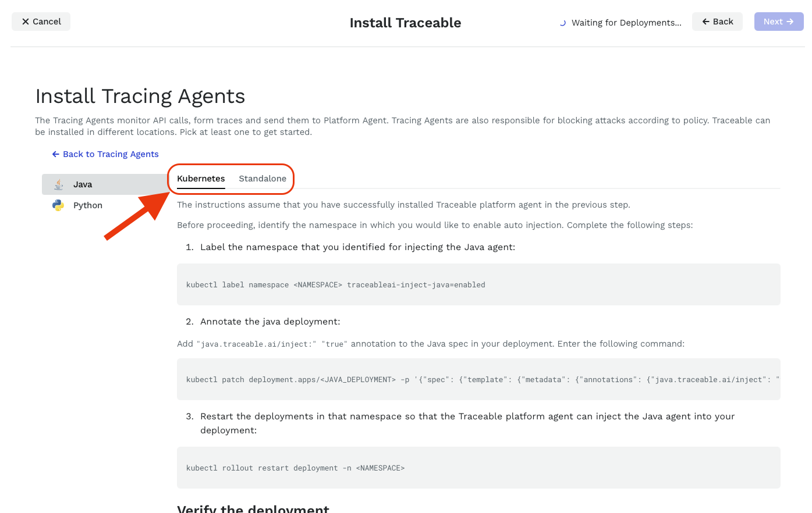
Task: Click the Python logo icon
Action: [58, 205]
